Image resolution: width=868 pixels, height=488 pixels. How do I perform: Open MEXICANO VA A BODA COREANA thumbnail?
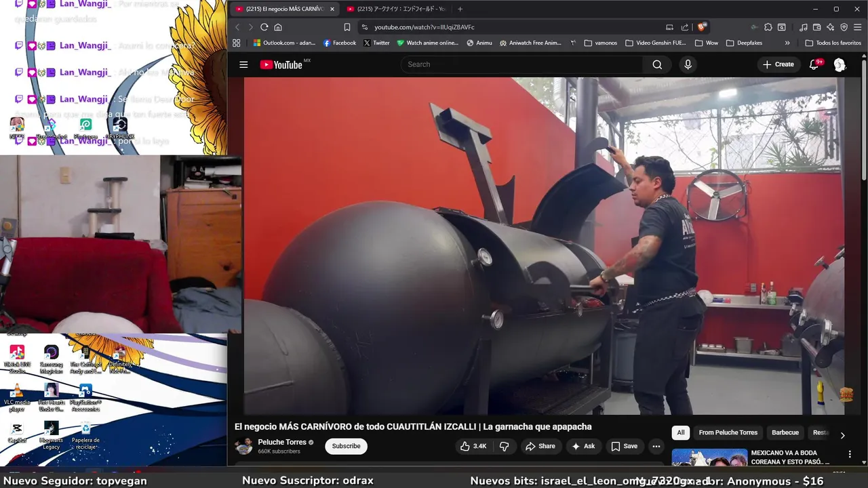pyautogui.click(x=709, y=457)
